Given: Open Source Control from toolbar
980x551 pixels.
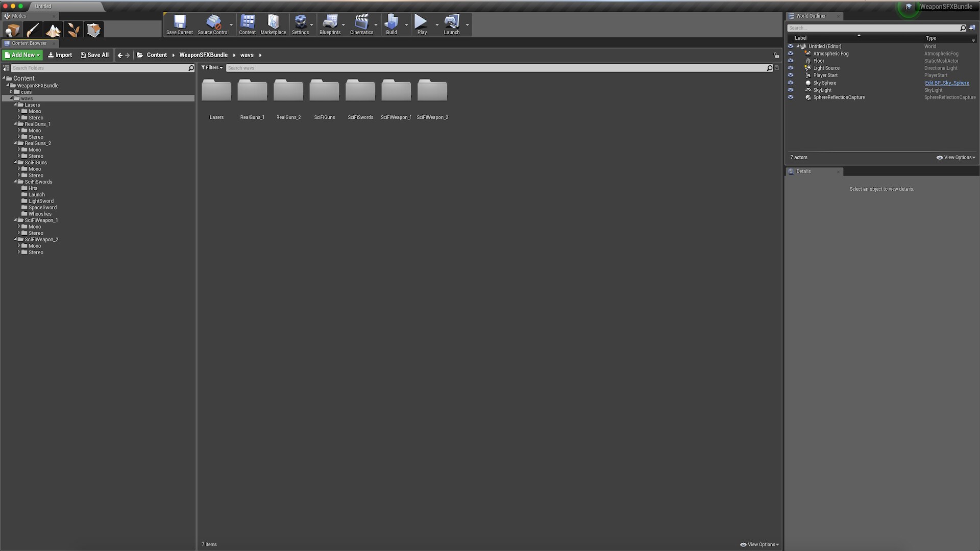Looking at the screenshot, I should [x=213, y=24].
